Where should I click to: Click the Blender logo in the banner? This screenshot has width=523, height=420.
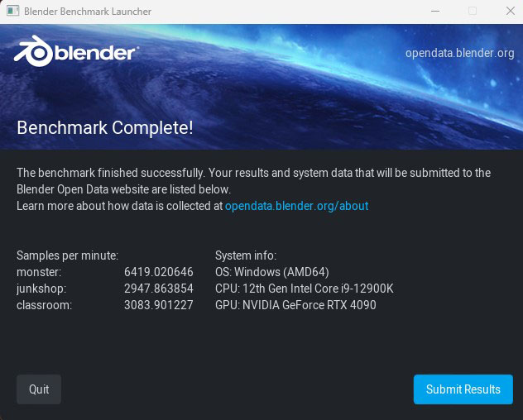76,51
